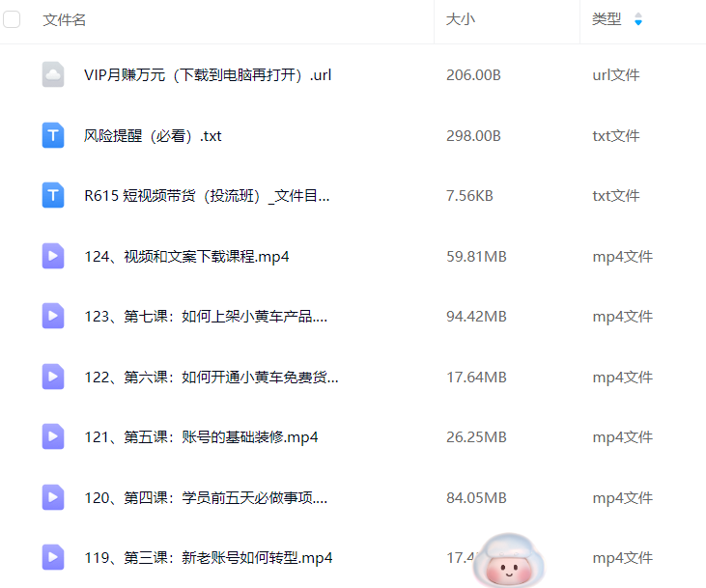Open 风险提醒（必看）.txt file name
Viewport: 706px width, 588px height.
tap(153, 135)
